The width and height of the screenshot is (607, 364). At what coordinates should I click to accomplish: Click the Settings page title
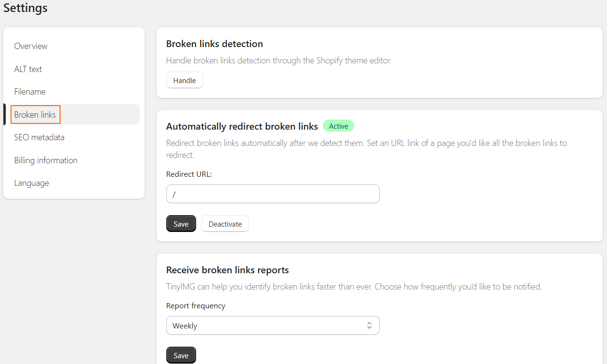click(x=25, y=8)
